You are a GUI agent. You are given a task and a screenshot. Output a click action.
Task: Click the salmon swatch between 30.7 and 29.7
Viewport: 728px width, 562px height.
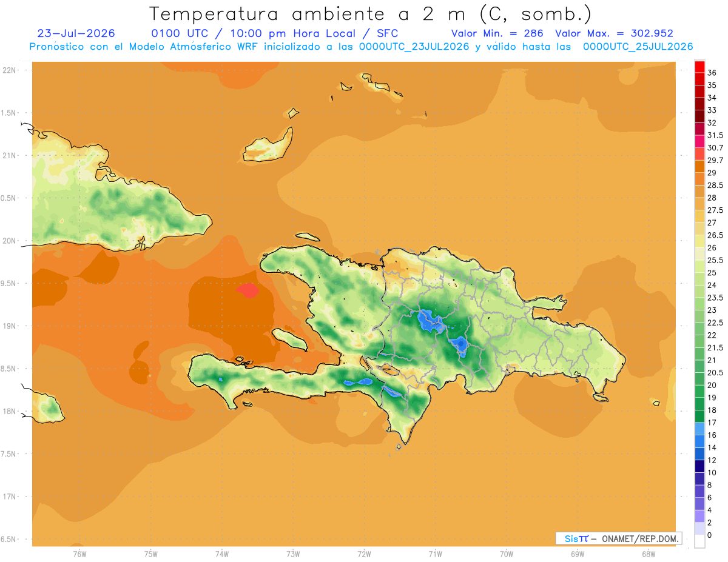(x=699, y=154)
